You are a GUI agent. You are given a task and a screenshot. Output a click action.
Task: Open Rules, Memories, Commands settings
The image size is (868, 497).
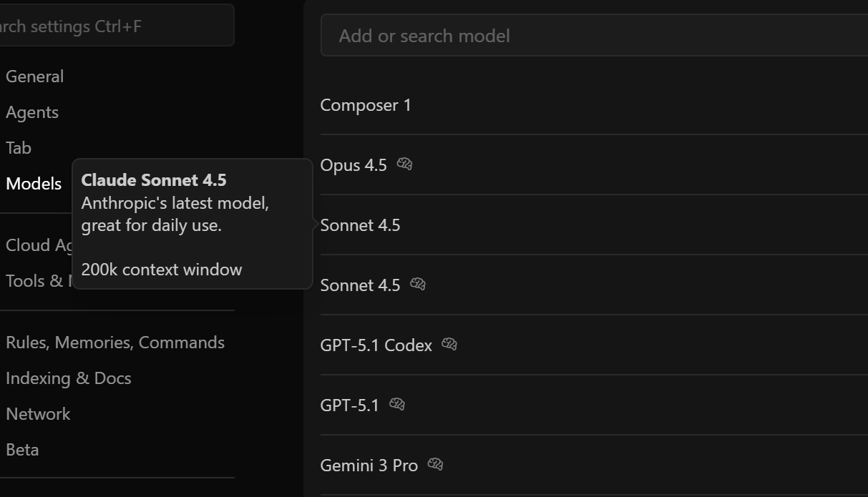coord(115,343)
